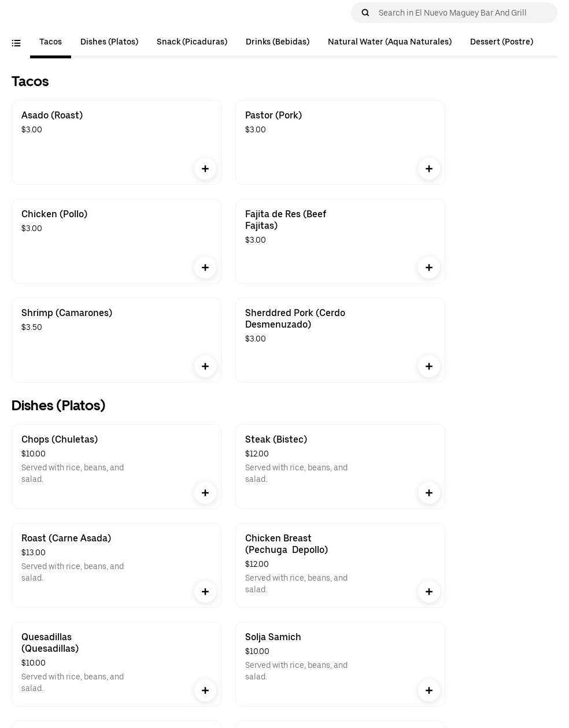The height and width of the screenshot is (728, 569).
Task: Add Roast (Carne Asada) dish to cart
Action: (x=205, y=592)
